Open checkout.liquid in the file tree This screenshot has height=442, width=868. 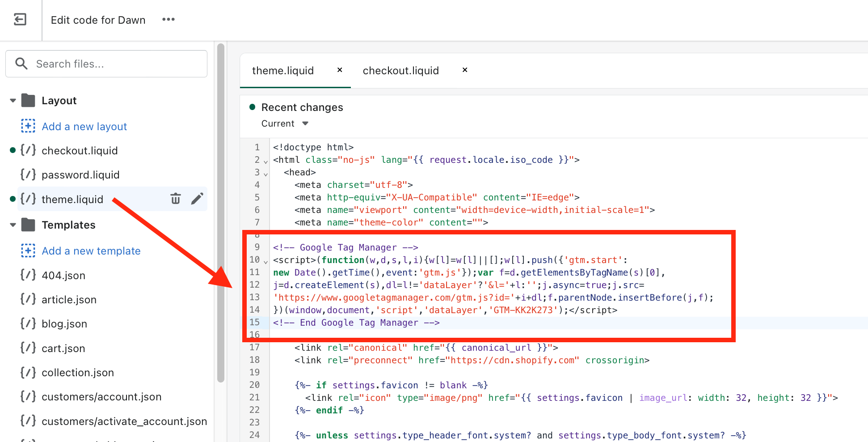point(80,151)
